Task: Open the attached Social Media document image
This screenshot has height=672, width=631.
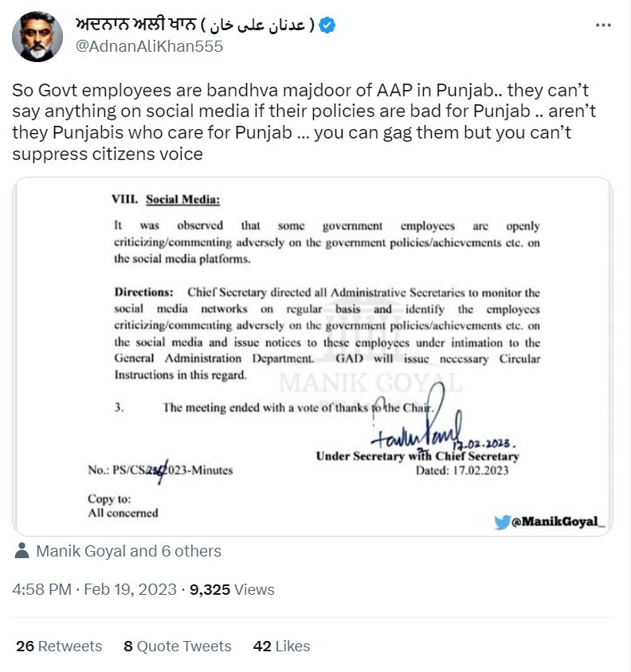Action: point(312,357)
